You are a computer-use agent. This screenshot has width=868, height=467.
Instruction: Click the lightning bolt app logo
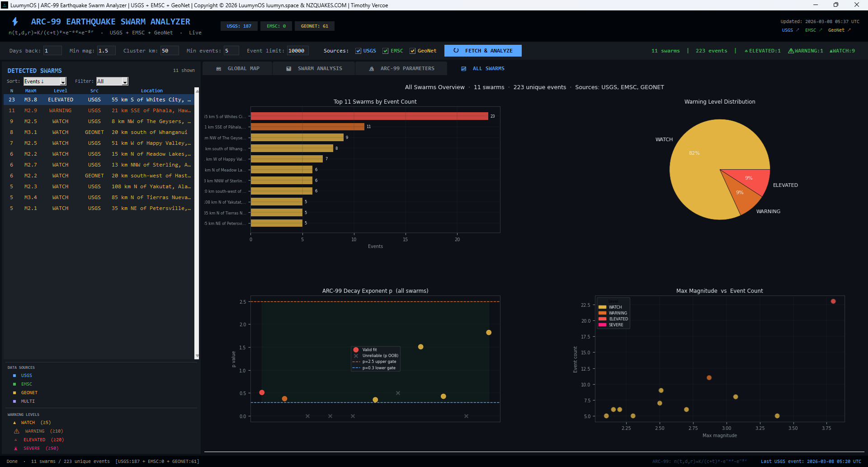click(x=15, y=22)
